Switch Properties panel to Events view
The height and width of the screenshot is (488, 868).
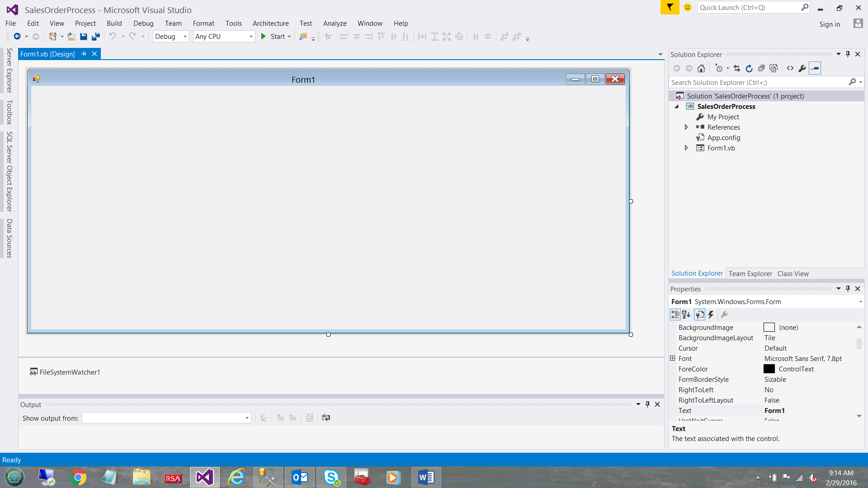click(x=710, y=314)
